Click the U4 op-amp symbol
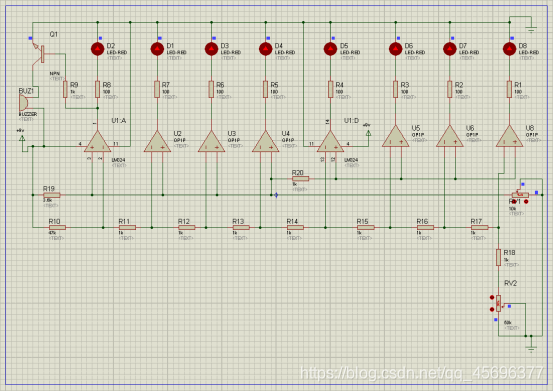 click(x=265, y=142)
